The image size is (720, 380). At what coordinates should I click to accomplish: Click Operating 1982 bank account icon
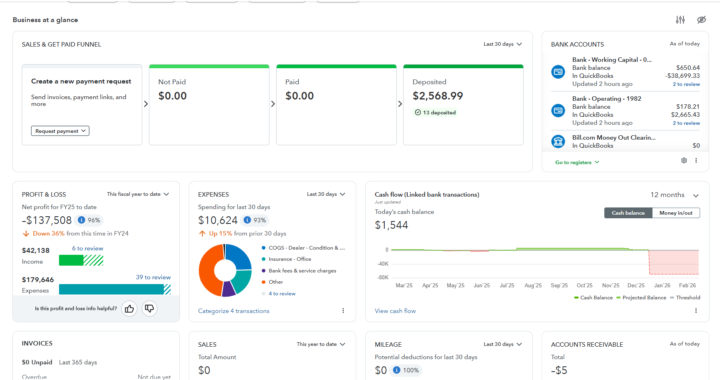click(558, 111)
